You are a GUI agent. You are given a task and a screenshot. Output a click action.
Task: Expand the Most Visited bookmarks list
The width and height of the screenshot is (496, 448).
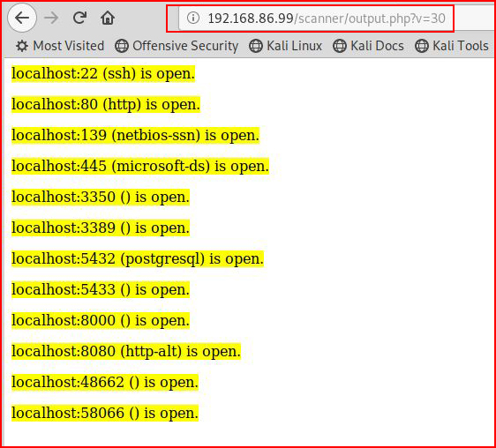click(x=60, y=46)
